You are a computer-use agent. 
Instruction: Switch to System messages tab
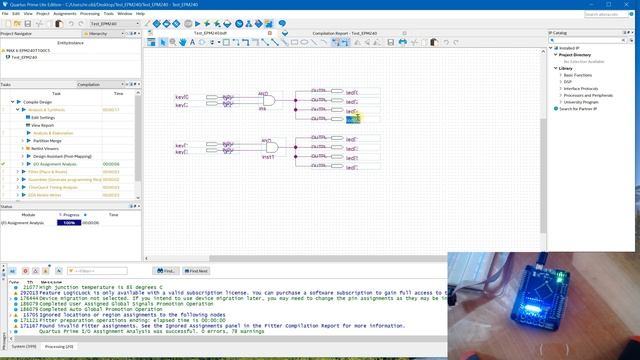[x=24, y=347]
